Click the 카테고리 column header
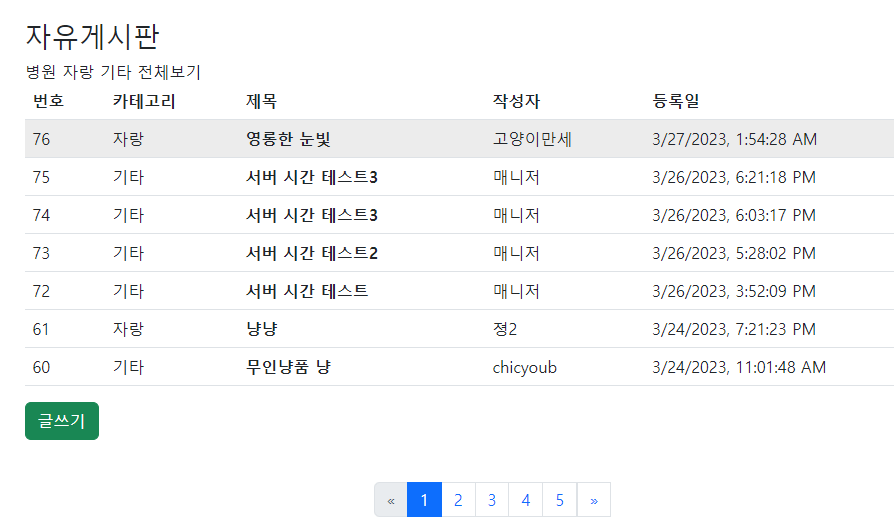This screenshot has height=525, width=894. (x=144, y=101)
